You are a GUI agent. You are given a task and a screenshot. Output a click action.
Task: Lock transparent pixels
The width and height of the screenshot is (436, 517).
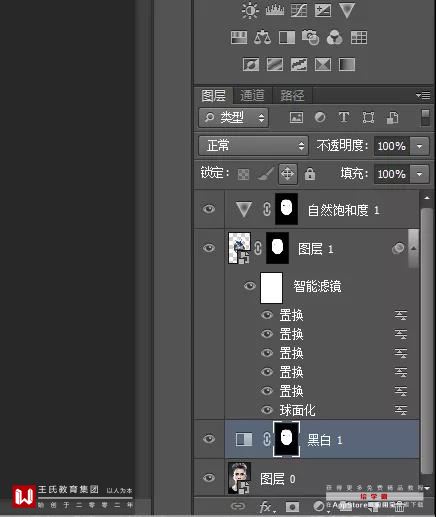pos(243,174)
